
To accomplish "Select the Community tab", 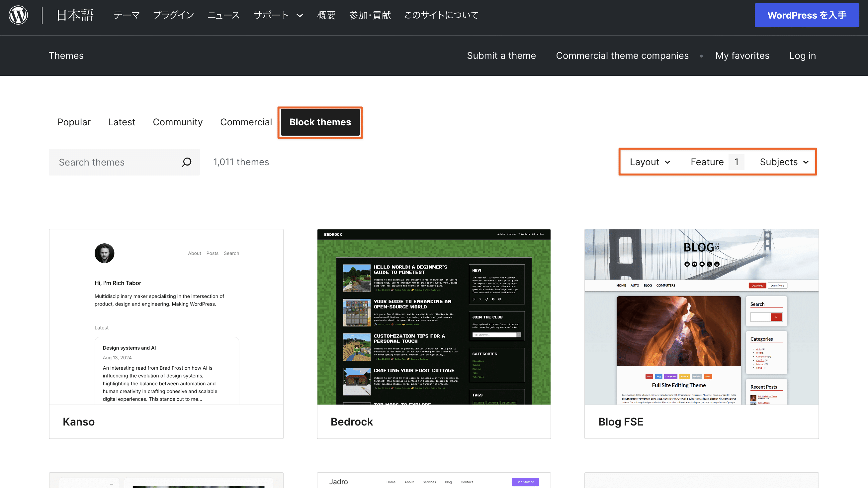I will pyautogui.click(x=178, y=122).
